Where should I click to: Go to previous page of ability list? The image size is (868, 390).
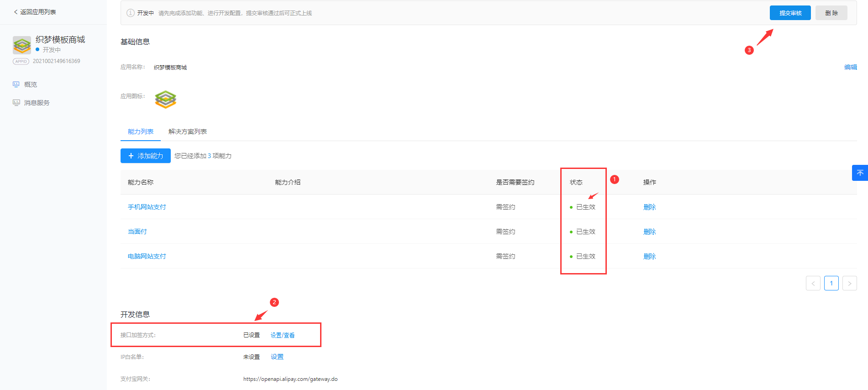pyautogui.click(x=813, y=283)
